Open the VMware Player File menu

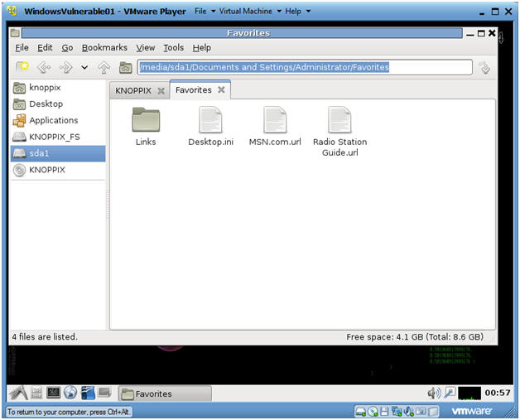tap(205, 11)
